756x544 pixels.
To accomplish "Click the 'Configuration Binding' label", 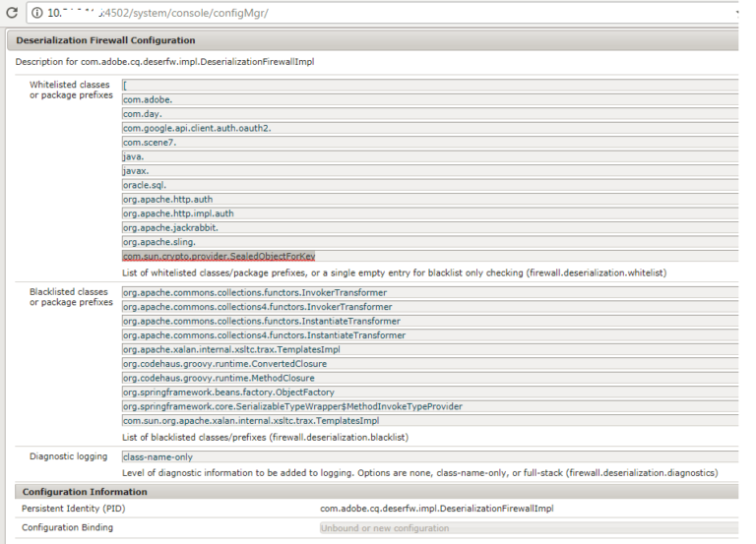I will [x=68, y=527].
